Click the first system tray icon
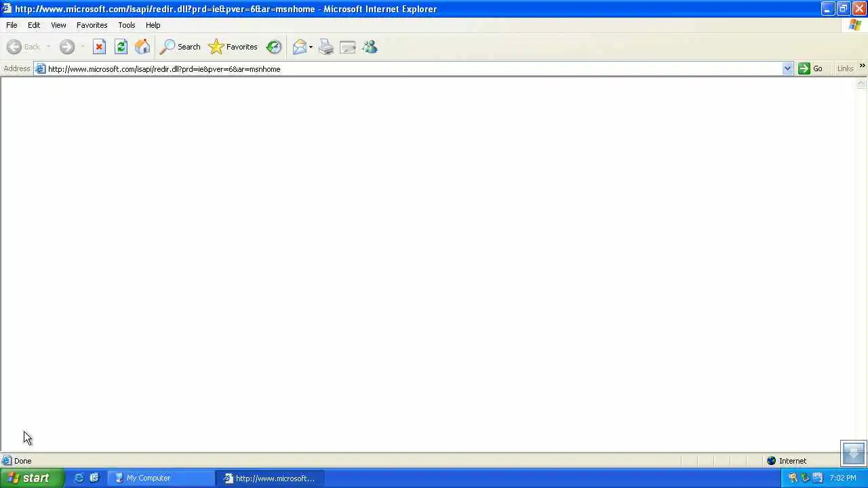 pyautogui.click(x=793, y=478)
